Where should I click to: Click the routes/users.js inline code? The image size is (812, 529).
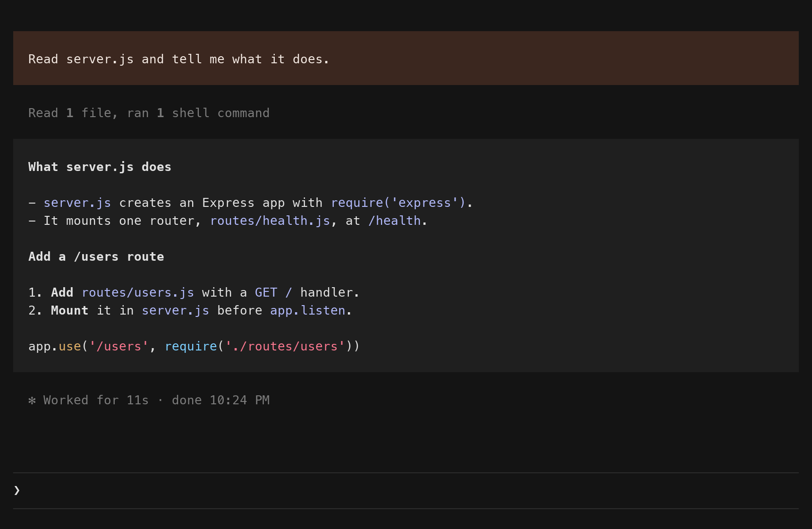tap(138, 292)
